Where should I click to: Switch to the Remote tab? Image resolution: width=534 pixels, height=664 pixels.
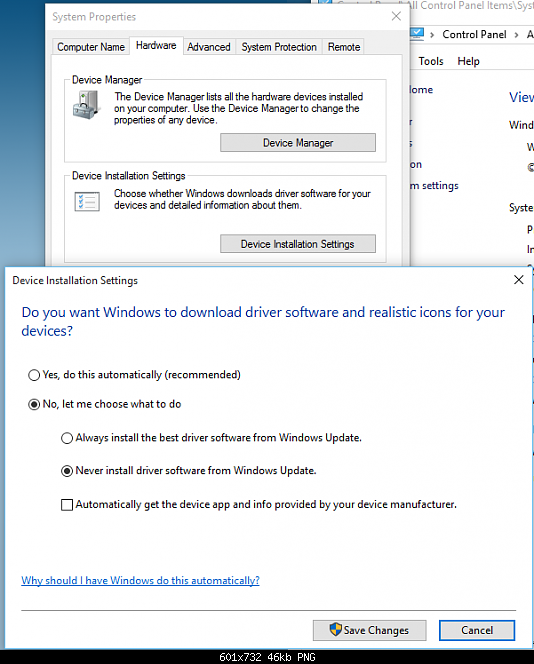(x=344, y=47)
